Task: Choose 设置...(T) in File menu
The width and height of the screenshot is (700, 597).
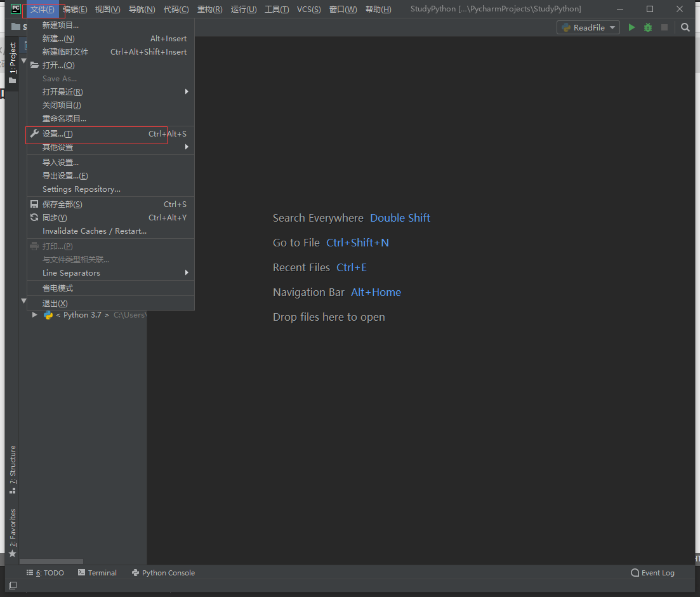Action: pos(110,133)
